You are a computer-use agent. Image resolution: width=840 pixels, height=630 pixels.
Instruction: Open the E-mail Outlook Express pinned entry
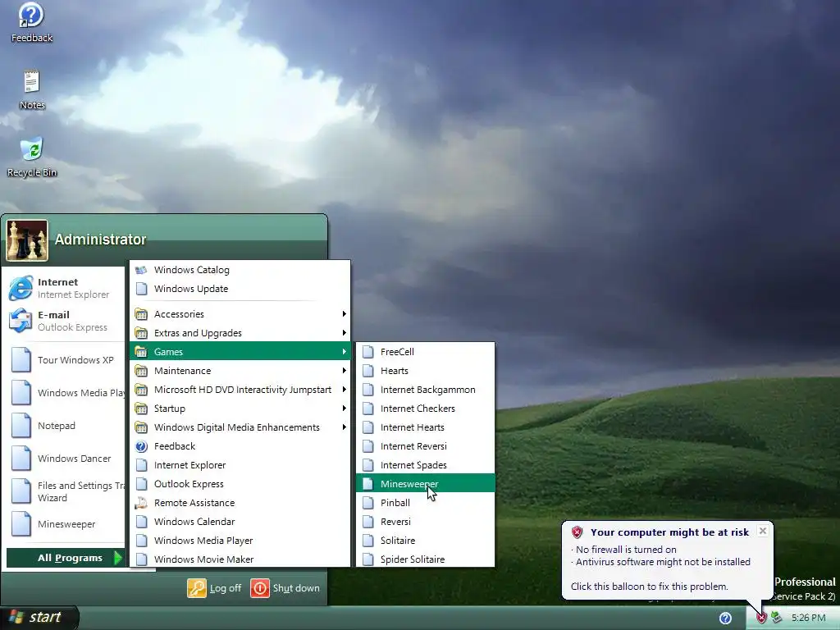point(63,321)
